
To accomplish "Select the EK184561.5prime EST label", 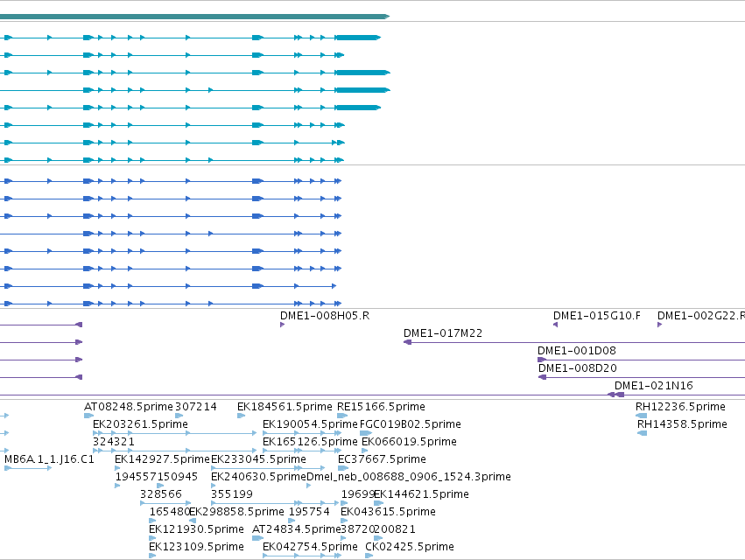I will [285, 407].
